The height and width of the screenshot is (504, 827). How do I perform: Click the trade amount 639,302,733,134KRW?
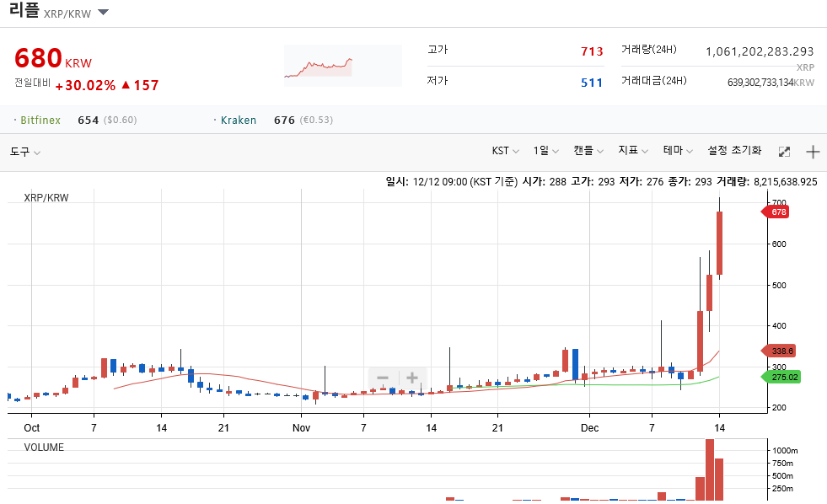[x=771, y=83]
